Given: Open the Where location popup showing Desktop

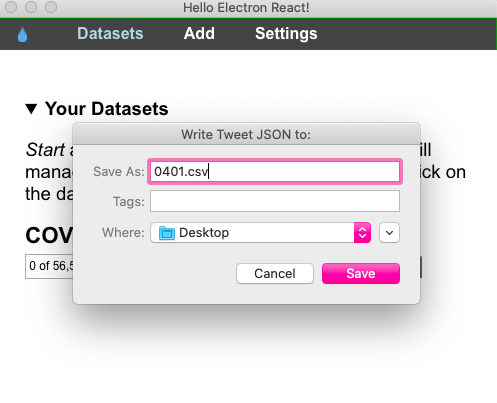Looking at the screenshot, I should click(x=260, y=232).
